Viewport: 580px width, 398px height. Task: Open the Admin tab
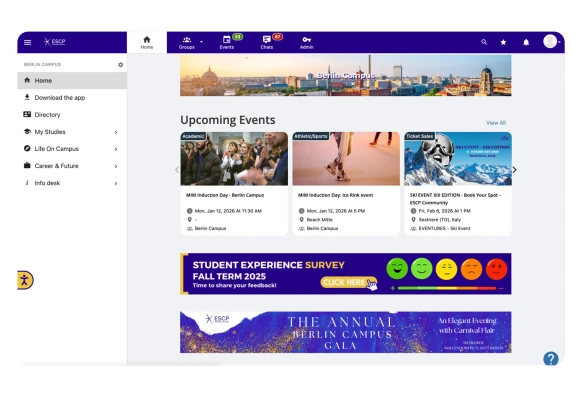tap(307, 43)
